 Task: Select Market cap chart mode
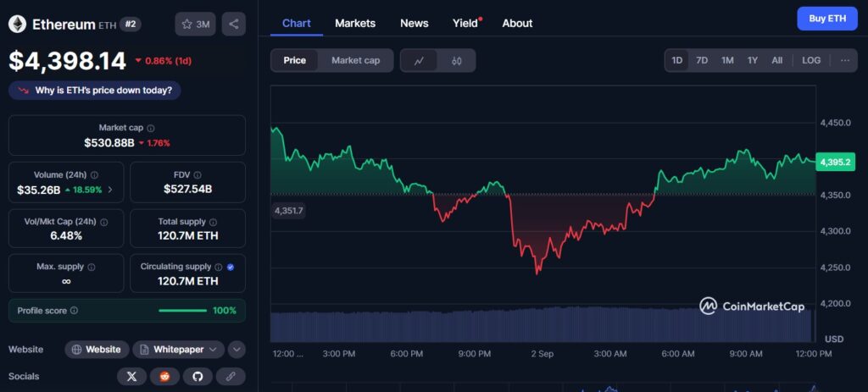(x=355, y=60)
